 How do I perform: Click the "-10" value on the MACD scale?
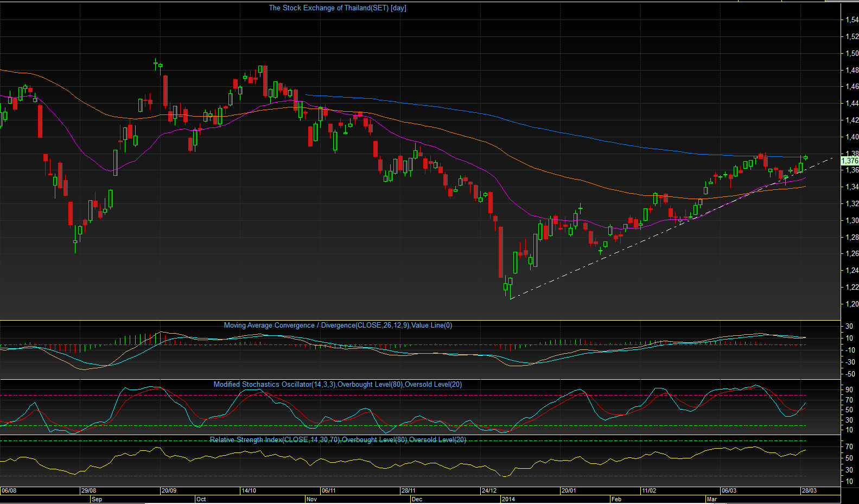click(x=849, y=350)
